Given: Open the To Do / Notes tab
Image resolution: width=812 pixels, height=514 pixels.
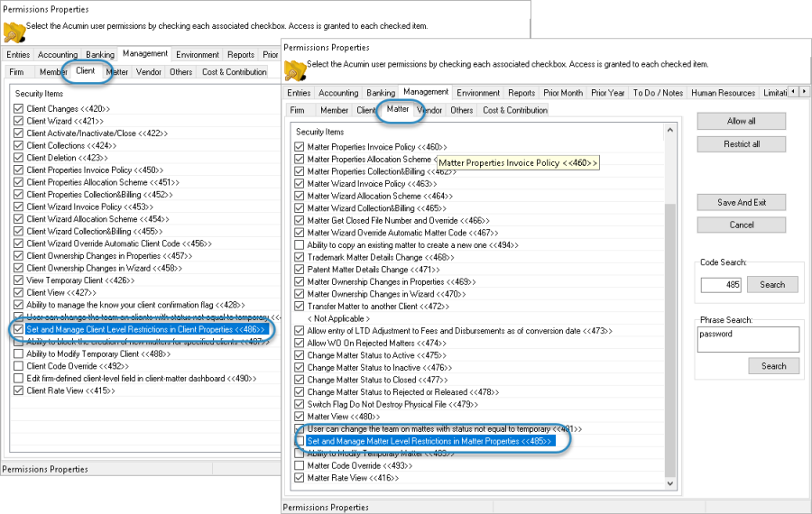Looking at the screenshot, I should pyautogui.click(x=658, y=93).
